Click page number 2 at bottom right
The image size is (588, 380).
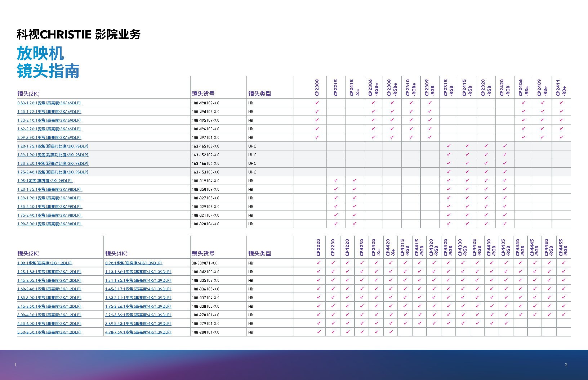coord(567,364)
